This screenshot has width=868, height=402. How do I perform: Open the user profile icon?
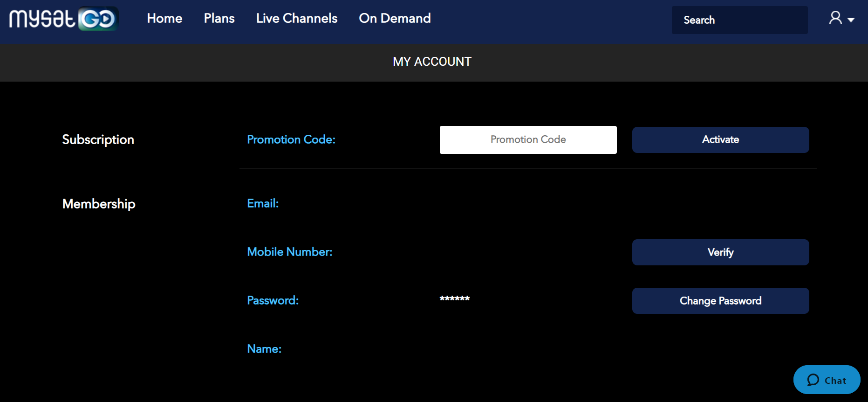pos(835,18)
